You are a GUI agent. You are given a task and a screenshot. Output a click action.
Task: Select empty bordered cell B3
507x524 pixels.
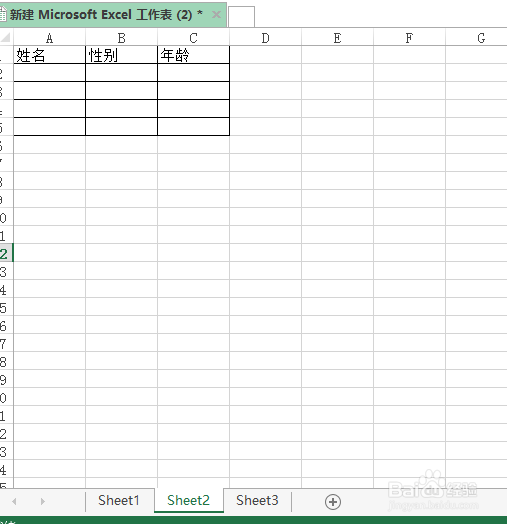121,91
